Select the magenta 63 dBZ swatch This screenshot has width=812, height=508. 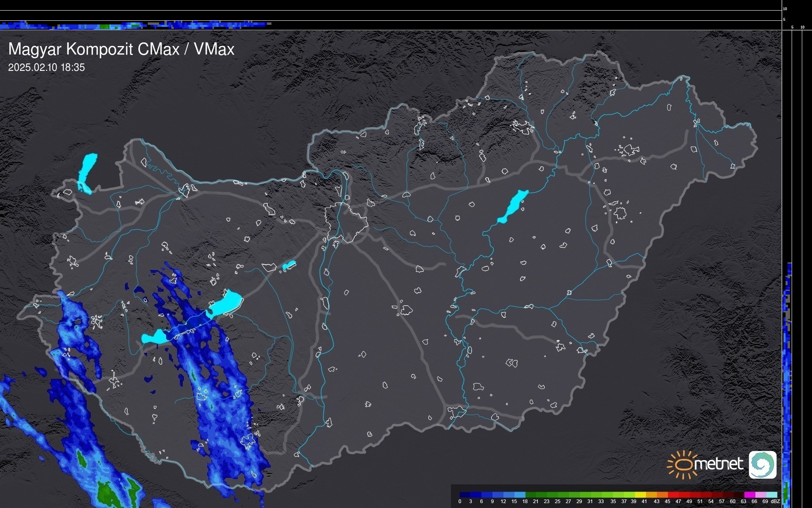click(749, 495)
